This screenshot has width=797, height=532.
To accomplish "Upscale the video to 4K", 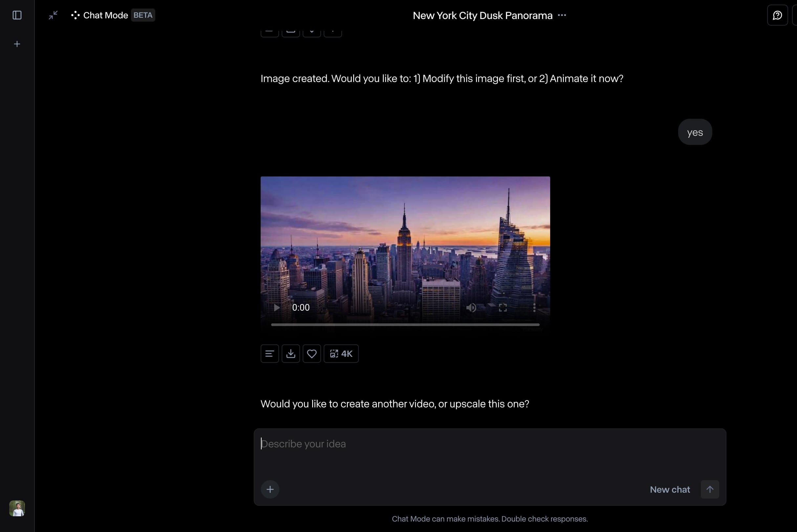I will tap(341, 354).
